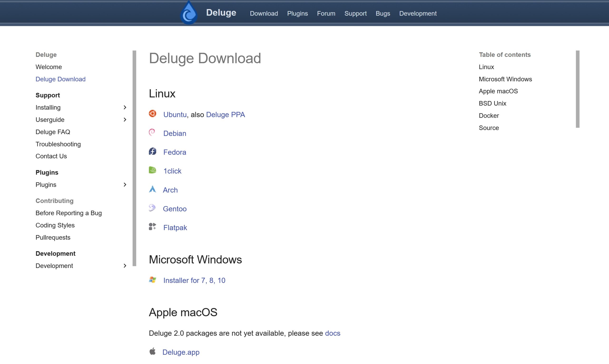The height and width of the screenshot is (364, 609).
Task: Jump to BSD Unix in contents
Action: click(492, 103)
